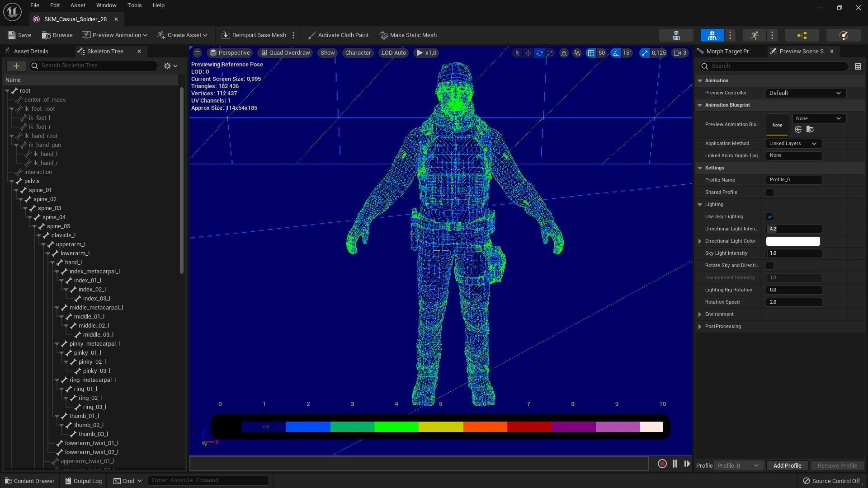868x488 pixels.
Task: Open the Skeleton editor mode
Action: click(x=676, y=35)
